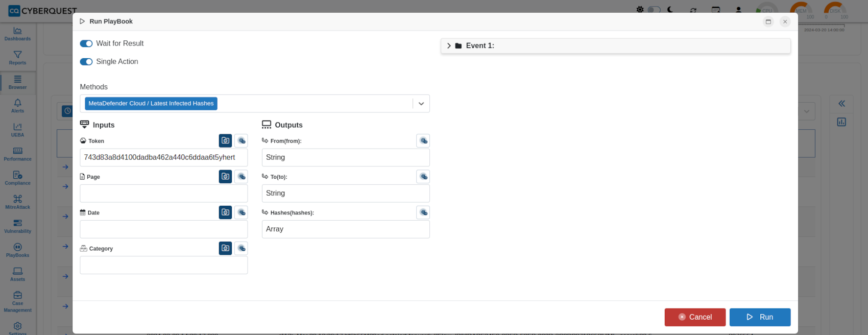Screen dimensions: 868x335
Task: Click the To(to) output String field
Action: (346, 193)
